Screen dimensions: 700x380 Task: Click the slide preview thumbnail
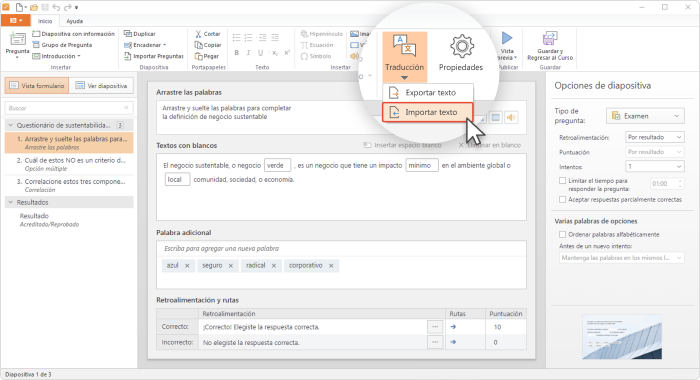[622, 337]
